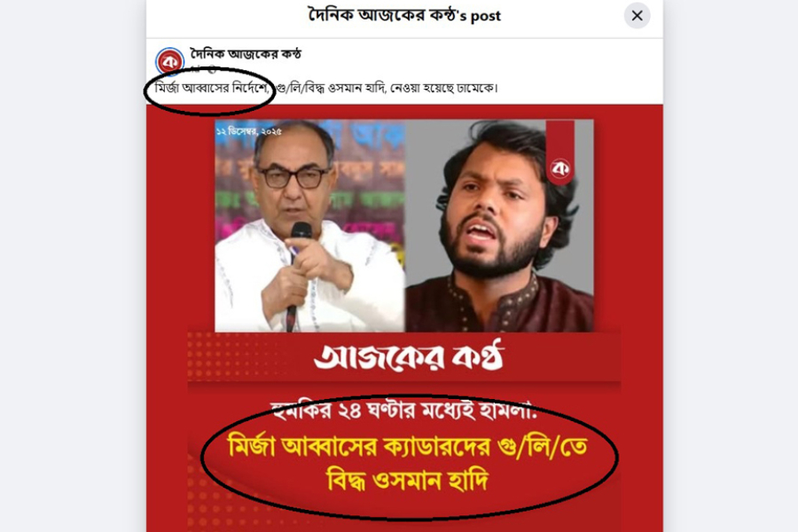Open the দৈনিক আজকের কণ্ঠ page name link
798x532 pixels.
246,53
